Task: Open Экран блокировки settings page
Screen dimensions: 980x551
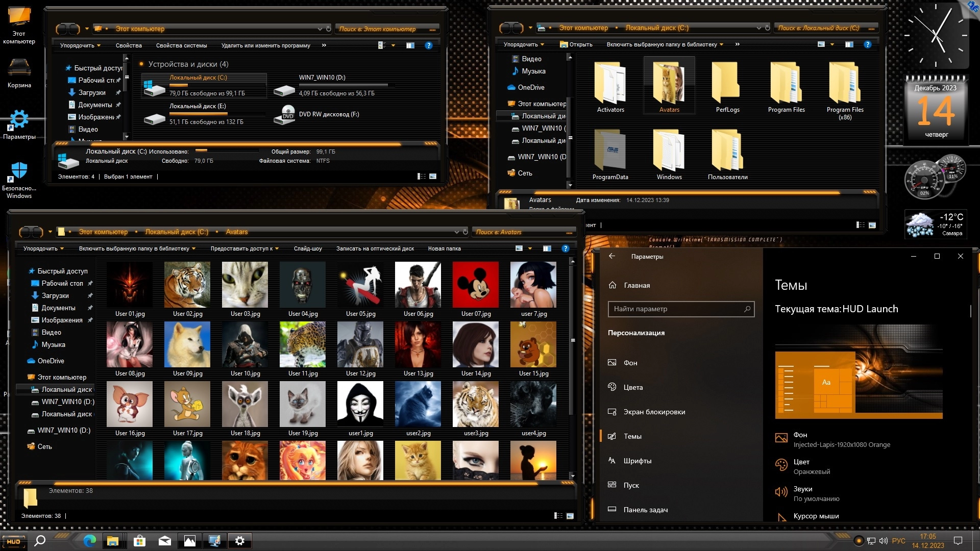Action: pos(654,412)
